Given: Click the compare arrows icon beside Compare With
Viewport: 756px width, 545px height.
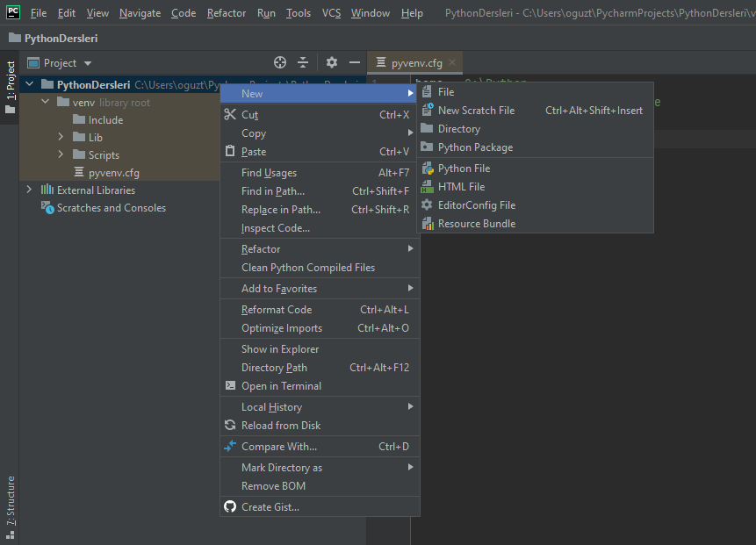Looking at the screenshot, I should click(x=230, y=446).
